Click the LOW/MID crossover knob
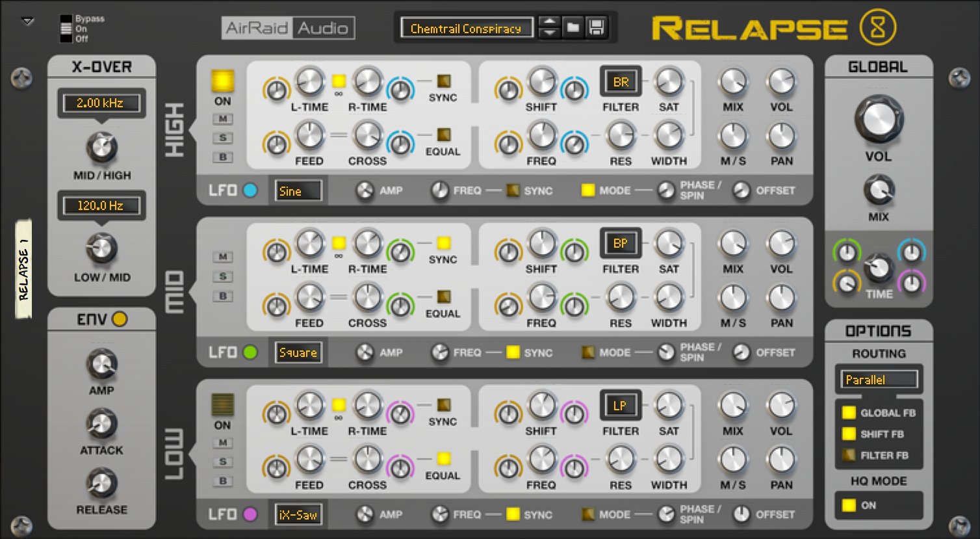 101,249
